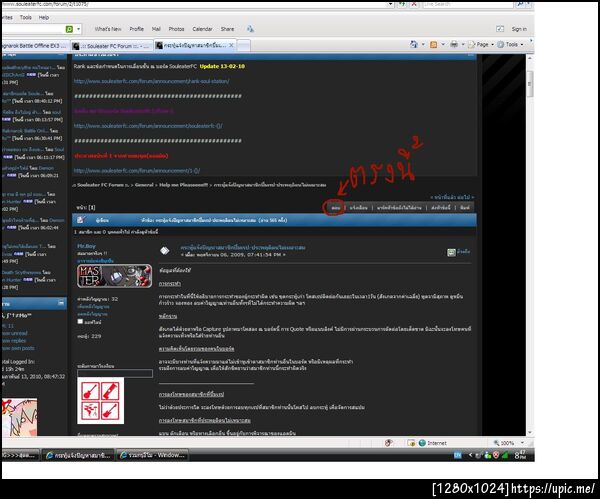Click Share in the Yahoo toolbar
Viewport: 600px width, 499px height.
[227, 29]
